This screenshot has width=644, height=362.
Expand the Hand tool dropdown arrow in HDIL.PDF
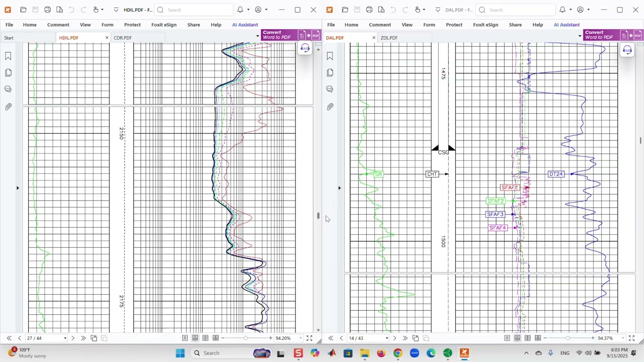pyautogui.click(x=102, y=10)
